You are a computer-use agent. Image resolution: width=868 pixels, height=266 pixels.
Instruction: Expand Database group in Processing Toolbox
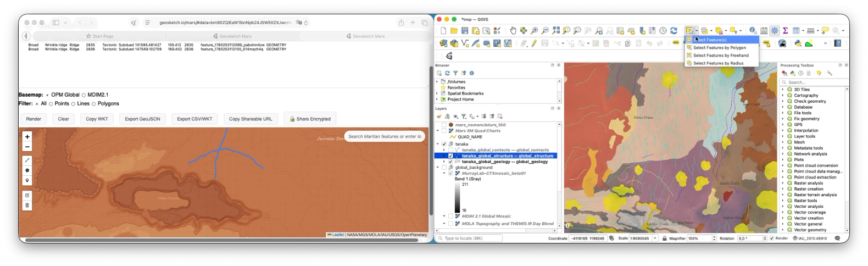(x=783, y=107)
